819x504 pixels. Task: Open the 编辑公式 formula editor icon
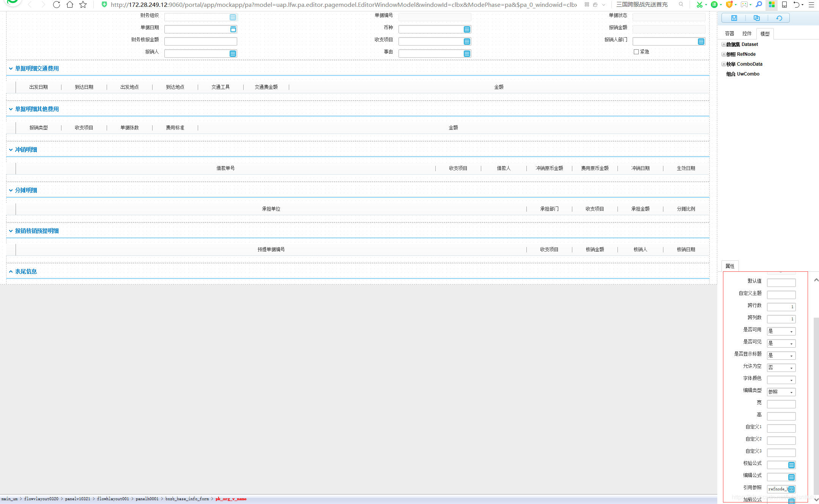click(791, 477)
